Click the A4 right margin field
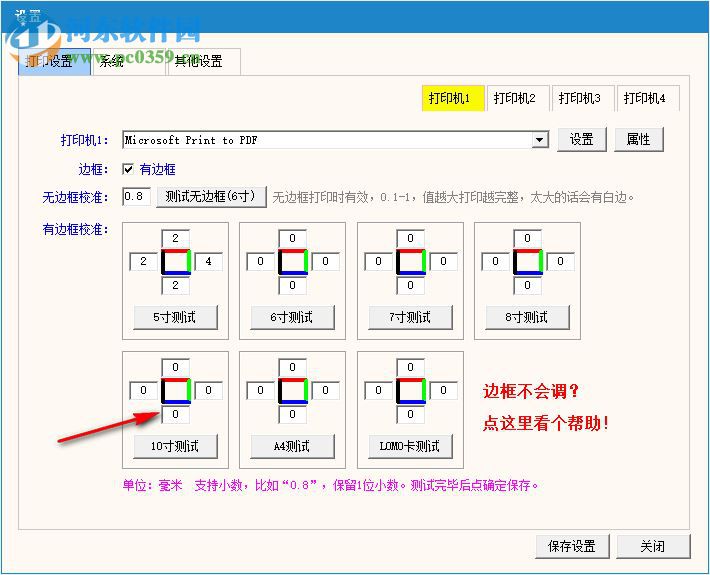Screen dimensions: 710x575 325,390
